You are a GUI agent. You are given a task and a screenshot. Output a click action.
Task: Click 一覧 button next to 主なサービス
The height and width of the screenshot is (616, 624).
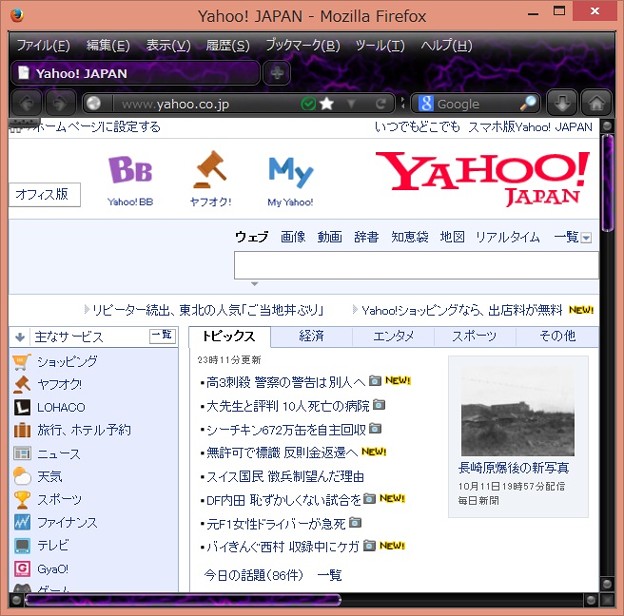click(162, 336)
